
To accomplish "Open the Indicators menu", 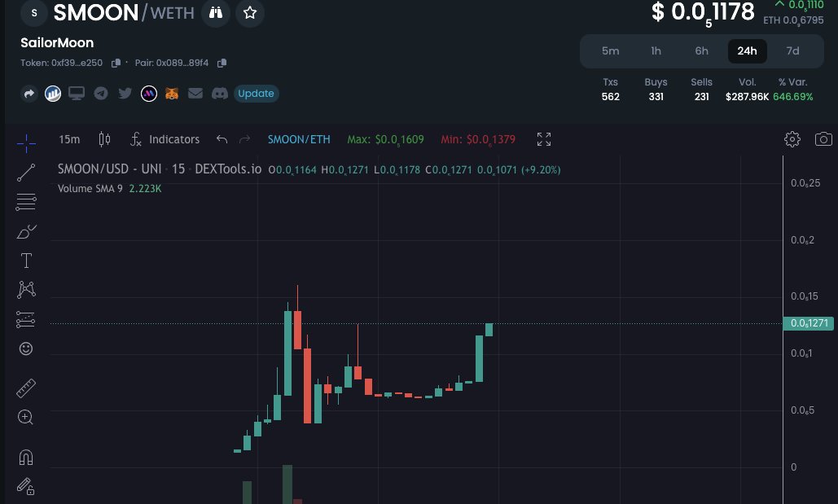I will (165, 139).
